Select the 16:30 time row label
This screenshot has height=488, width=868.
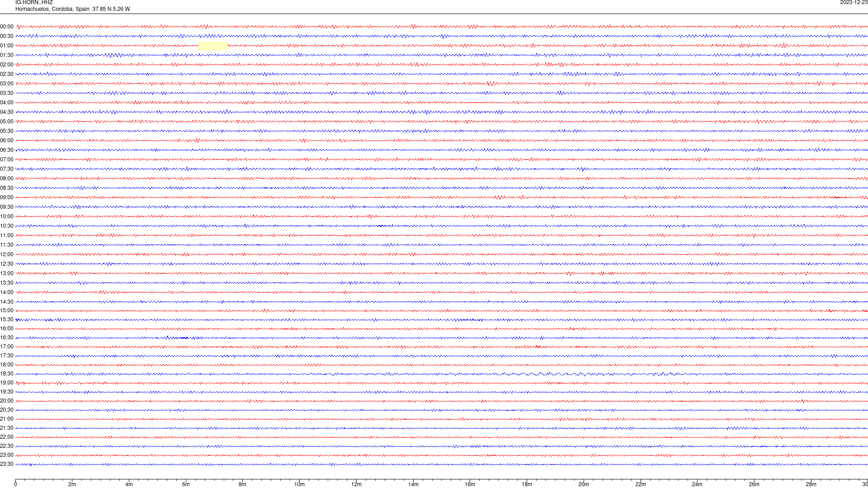7,338
